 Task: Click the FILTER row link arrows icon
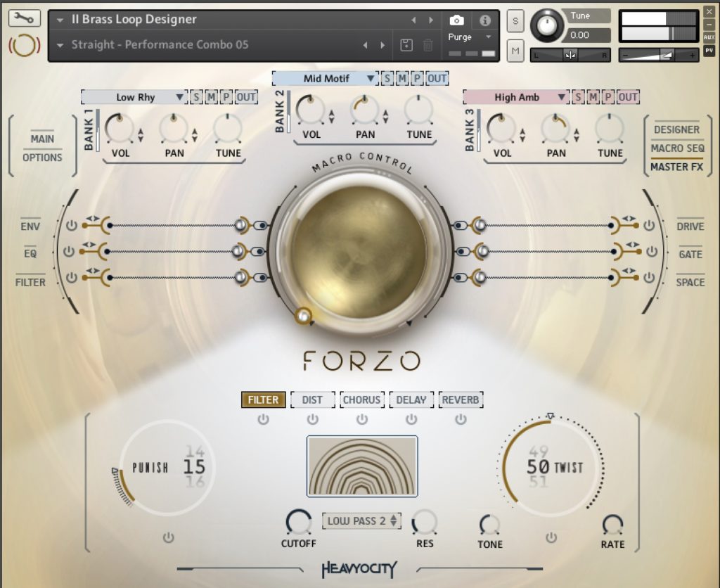(x=93, y=271)
